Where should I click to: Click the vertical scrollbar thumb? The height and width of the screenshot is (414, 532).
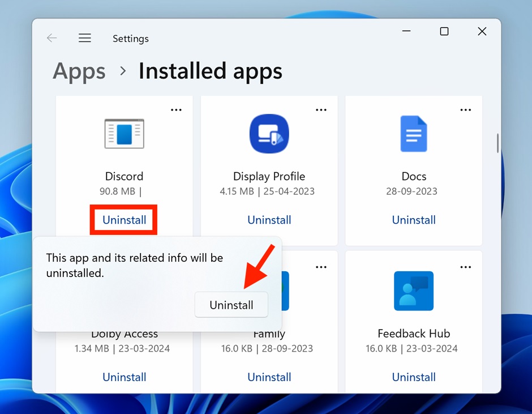click(x=497, y=143)
